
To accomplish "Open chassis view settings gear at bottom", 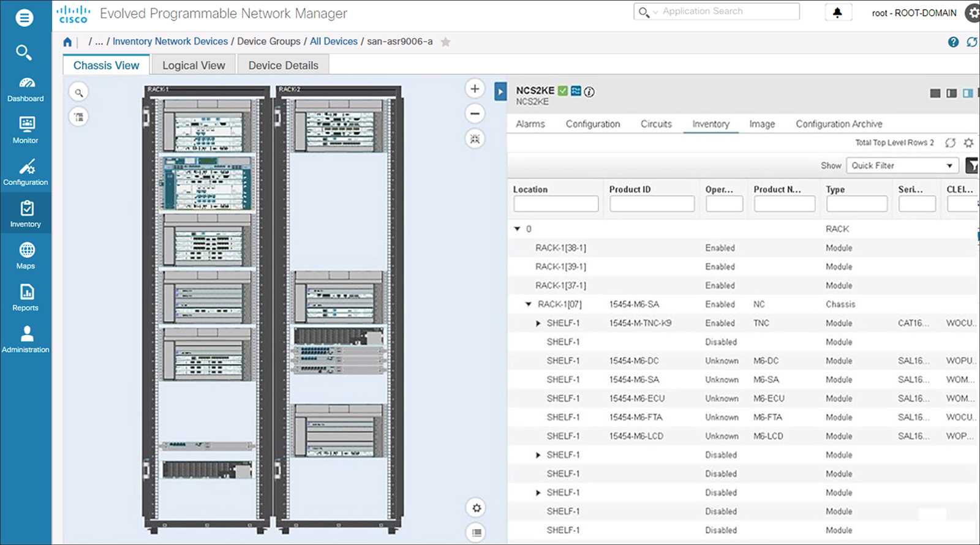I will click(477, 508).
